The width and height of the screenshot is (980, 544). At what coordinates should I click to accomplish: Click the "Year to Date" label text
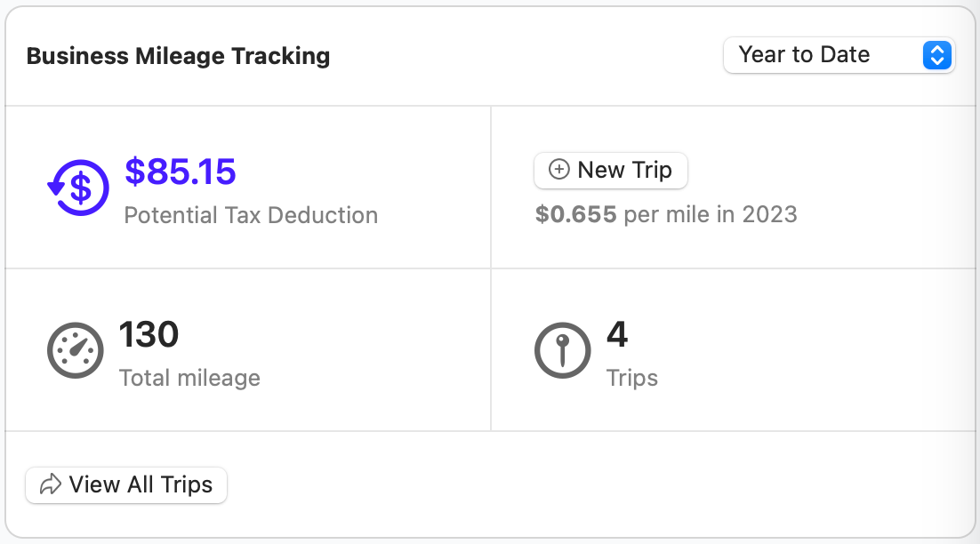click(x=804, y=55)
